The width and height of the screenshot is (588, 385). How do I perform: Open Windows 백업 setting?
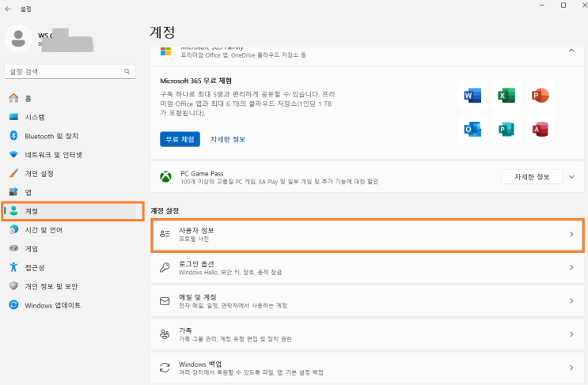pyautogui.click(x=367, y=368)
